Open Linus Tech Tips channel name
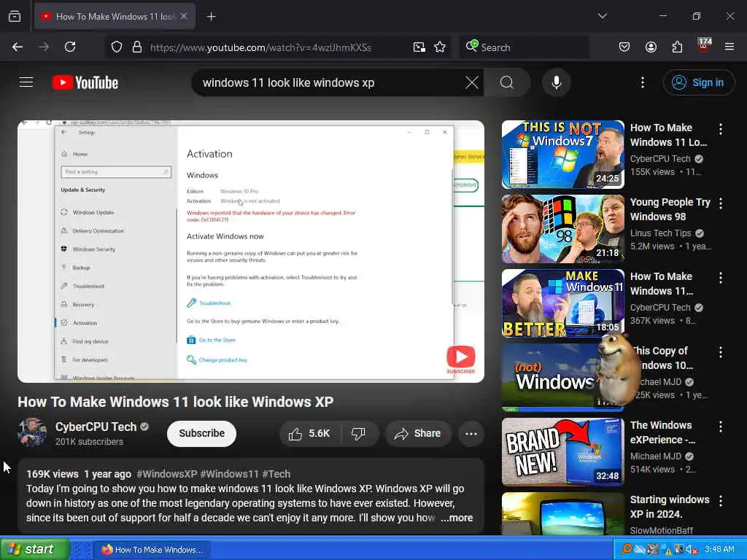The height and width of the screenshot is (560, 747). [x=660, y=233]
